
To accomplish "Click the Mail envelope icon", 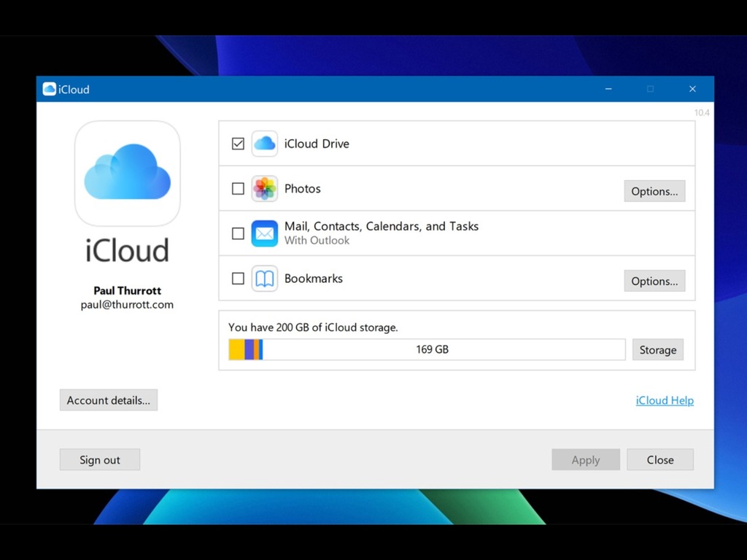I will [x=264, y=233].
